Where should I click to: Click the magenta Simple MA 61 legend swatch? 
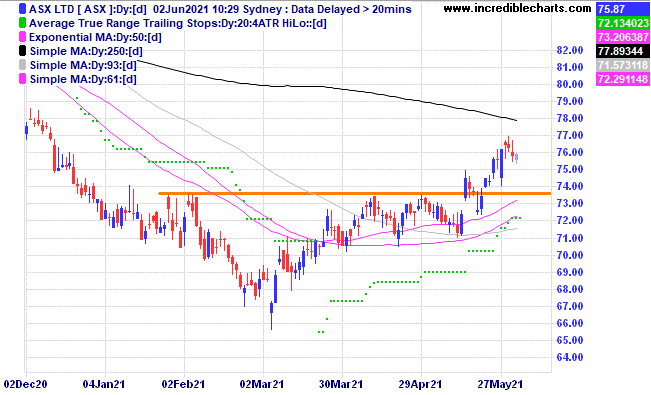(x=22, y=79)
